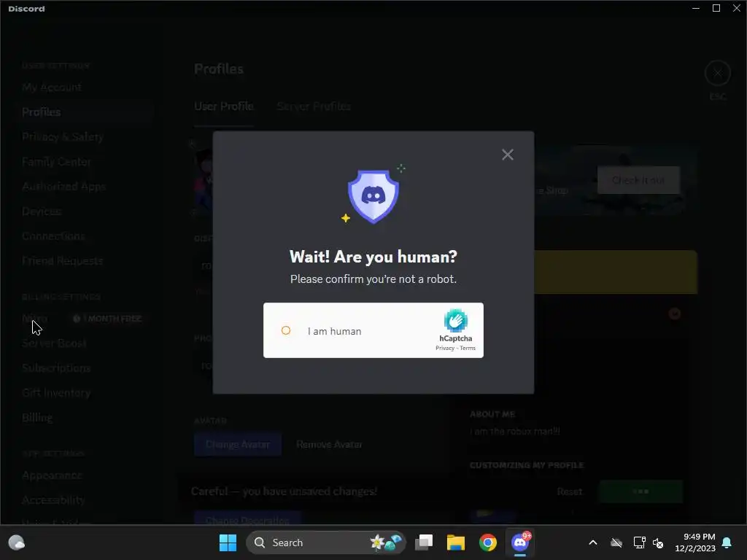The width and height of the screenshot is (747, 560).
Task: Click the Discord shield logo in dialog
Action: pyautogui.click(x=373, y=196)
